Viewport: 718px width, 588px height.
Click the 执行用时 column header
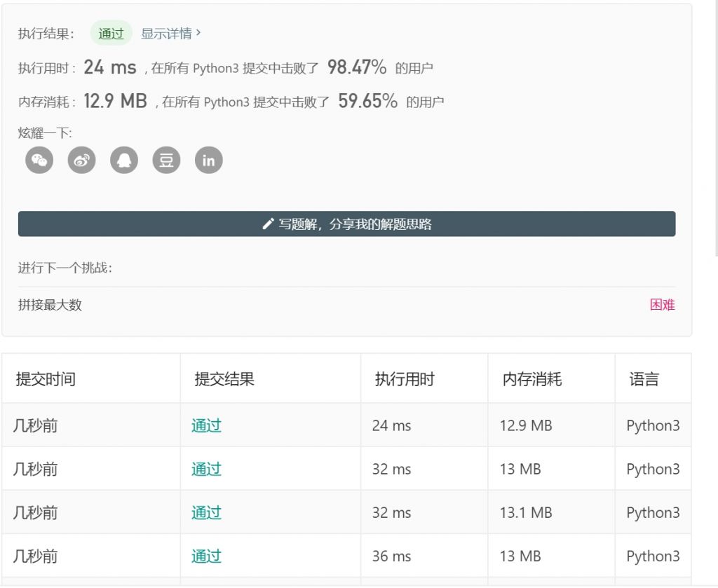[x=405, y=379]
